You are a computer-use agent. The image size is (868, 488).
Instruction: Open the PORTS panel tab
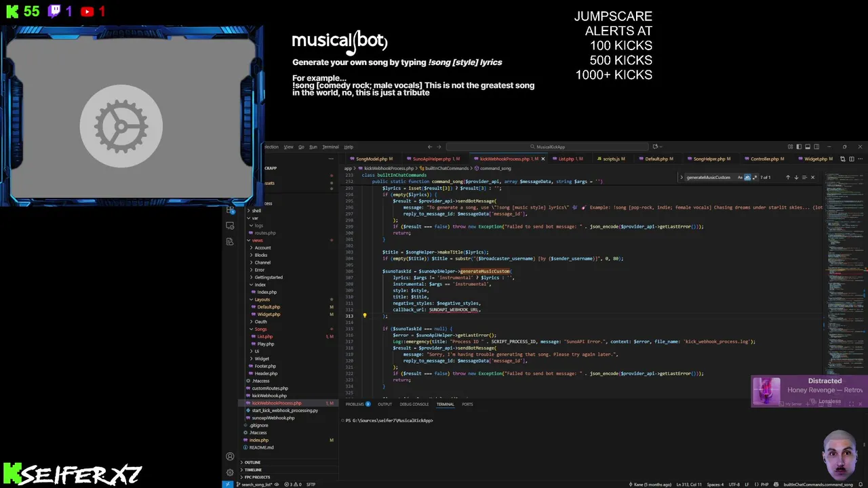point(467,404)
